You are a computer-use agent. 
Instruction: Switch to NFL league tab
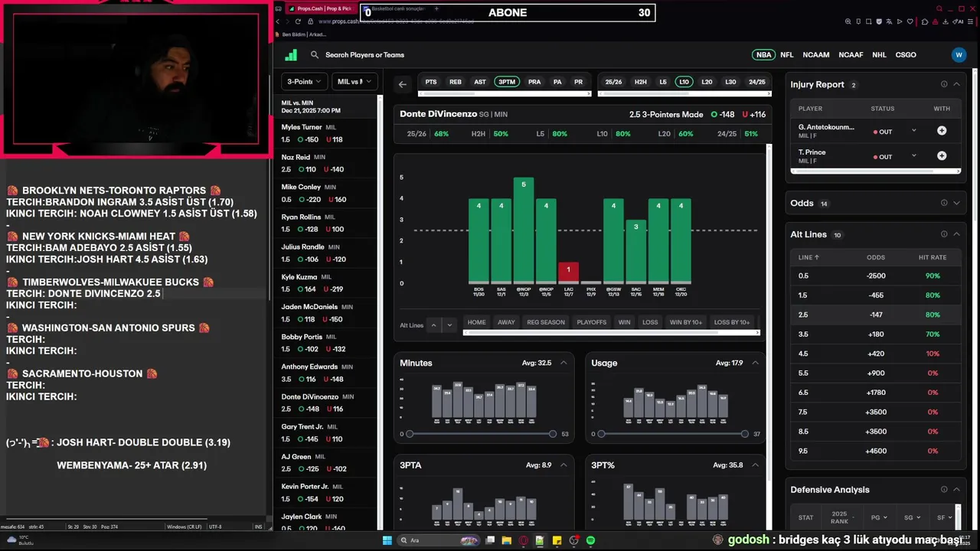pos(787,55)
